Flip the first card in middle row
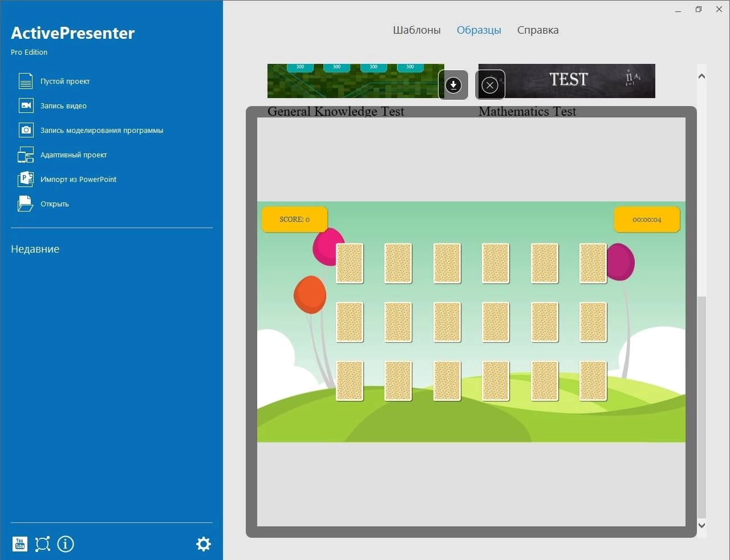The width and height of the screenshot is (730, 560). [x=350, y=322]
